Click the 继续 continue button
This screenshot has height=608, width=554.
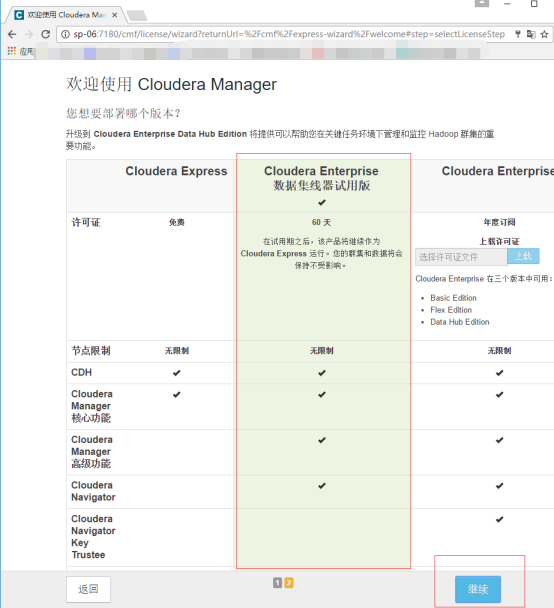coord(478,589)
